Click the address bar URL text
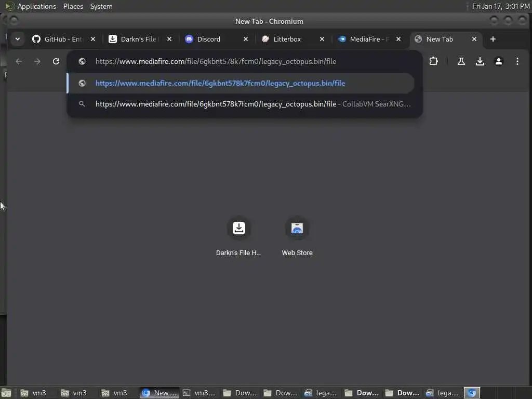The image size is (532, 399). click(x=216, y=61)
